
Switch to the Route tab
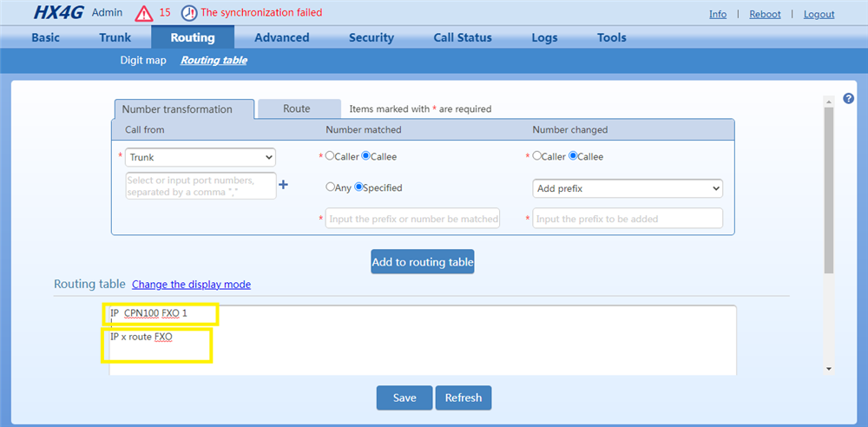tap(296, 108)
